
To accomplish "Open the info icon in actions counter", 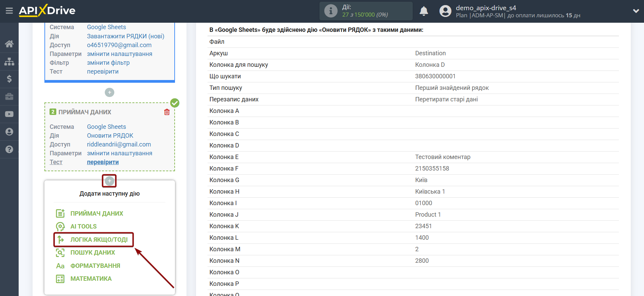I will [x=331, y=11].
